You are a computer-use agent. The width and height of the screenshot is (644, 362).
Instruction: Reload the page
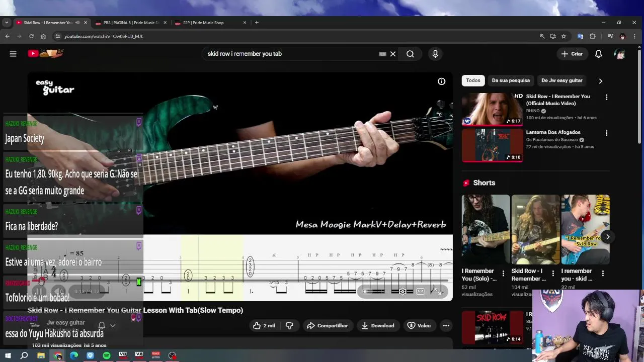click(x=31, y=36)
